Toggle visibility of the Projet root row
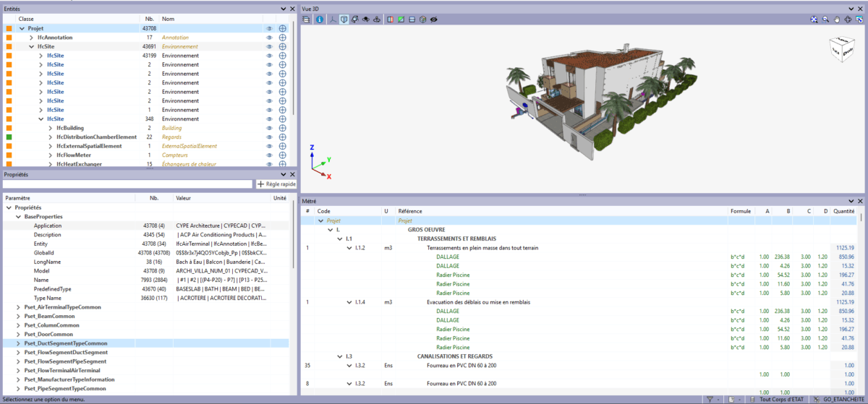This screenshot has height=404, width=868. point(268,28)
